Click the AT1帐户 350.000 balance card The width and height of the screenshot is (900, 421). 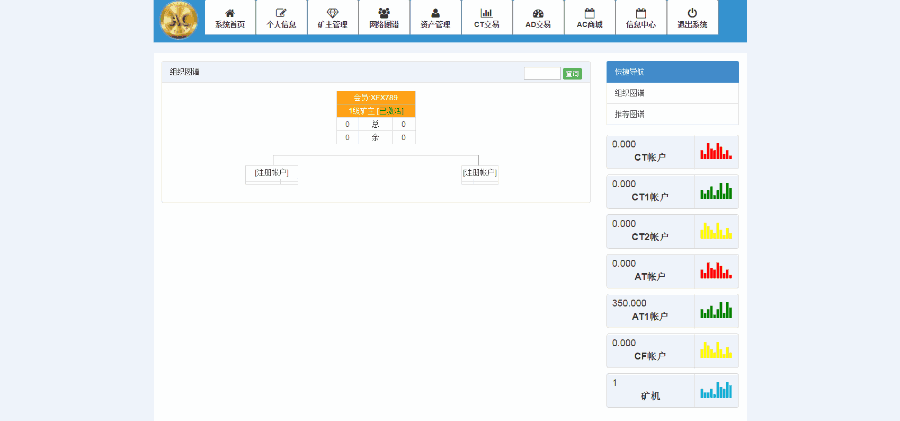(650, 310)
